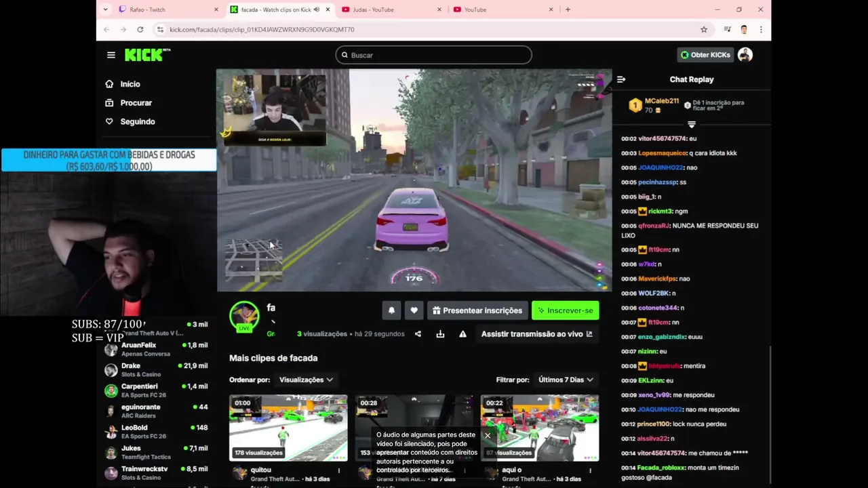The image size is (868, 488).
Task: Download the clip via download icon
Action: pyautogui.click(x=440, y=334)
